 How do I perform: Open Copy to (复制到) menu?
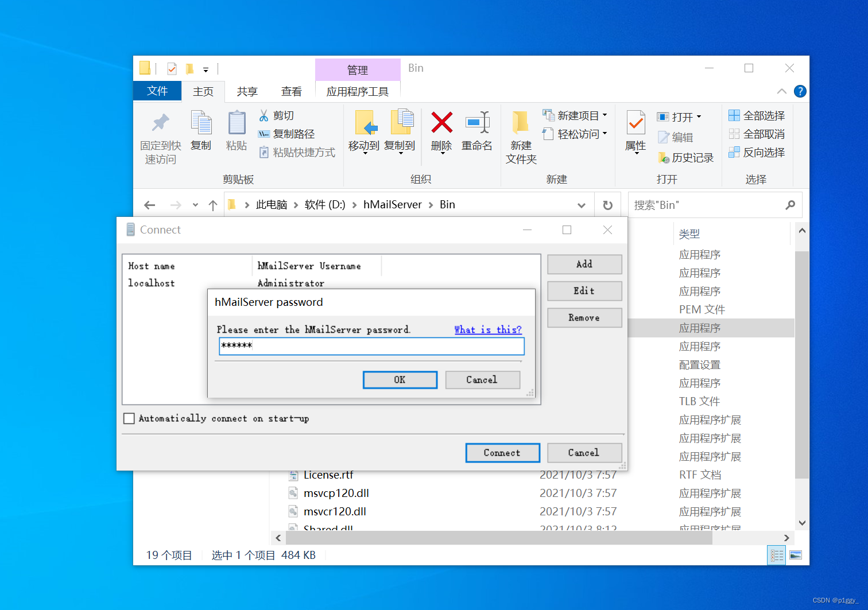coord(400,132)
